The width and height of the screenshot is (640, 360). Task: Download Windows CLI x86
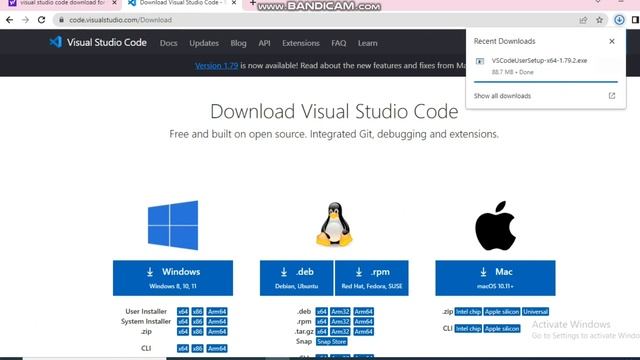tap(198, 348)
